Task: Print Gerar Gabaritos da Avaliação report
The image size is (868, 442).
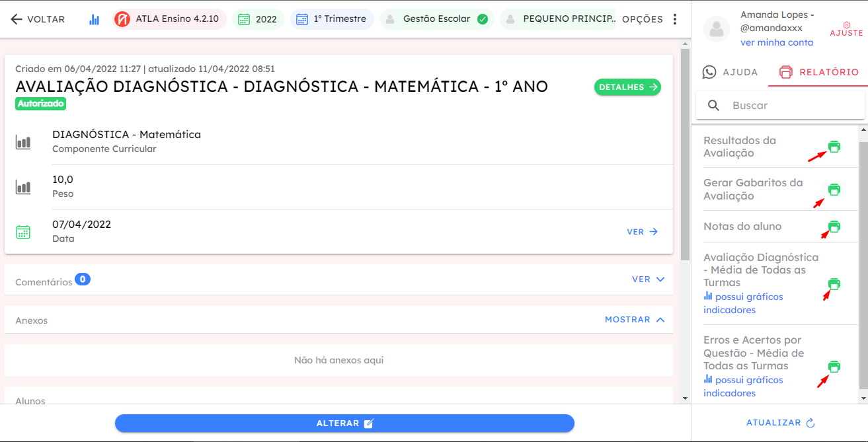Action: [x=834, y=190]
